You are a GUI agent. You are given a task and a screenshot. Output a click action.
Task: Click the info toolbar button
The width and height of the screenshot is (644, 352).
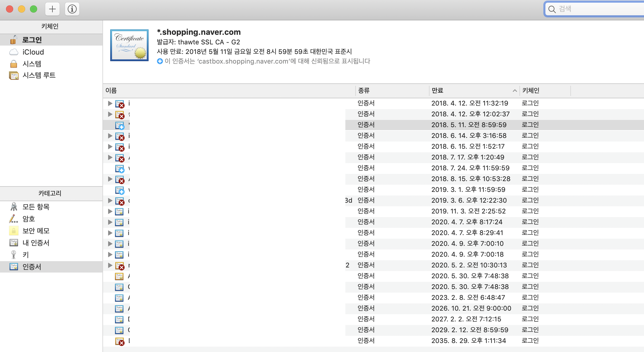click(x=72, y=9)
